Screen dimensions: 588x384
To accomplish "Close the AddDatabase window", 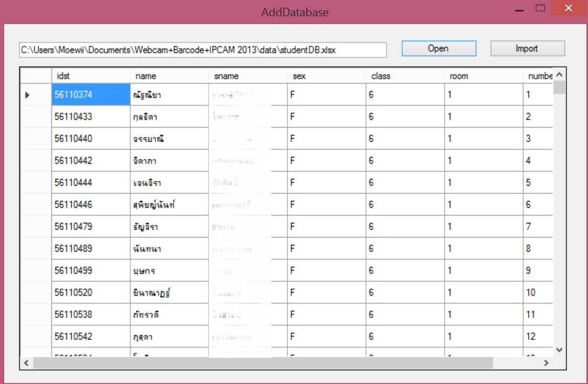I will tap(568, 8).
